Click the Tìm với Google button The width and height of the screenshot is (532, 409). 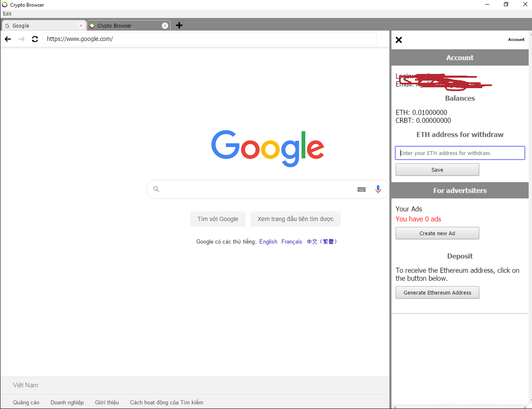(218, 219)
